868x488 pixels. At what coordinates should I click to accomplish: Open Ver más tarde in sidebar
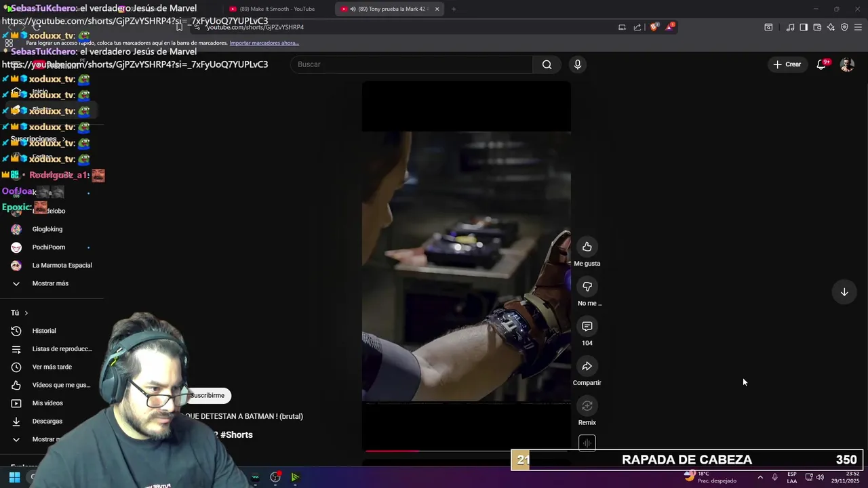pos(52,367)
